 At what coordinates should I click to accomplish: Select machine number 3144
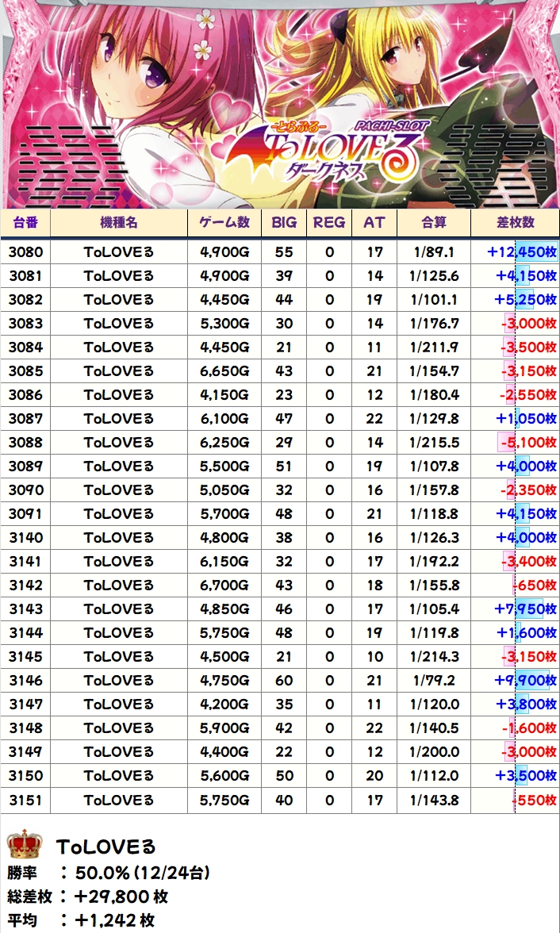[25, 633]
